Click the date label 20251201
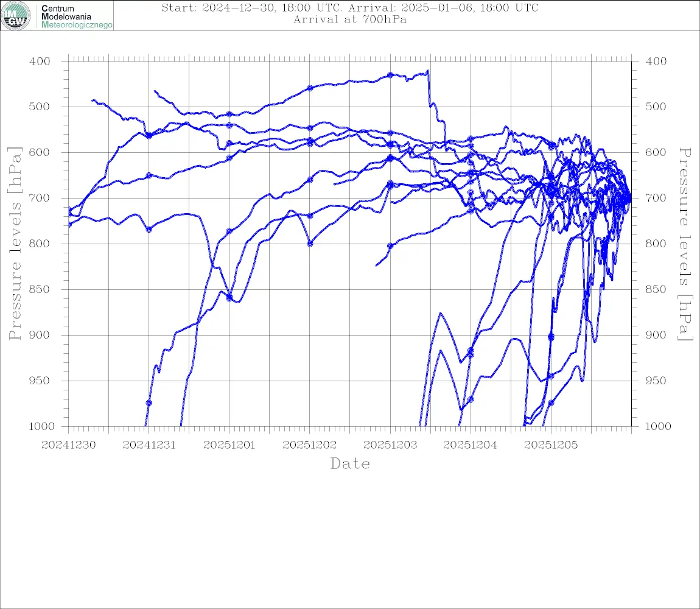The image size is (700, 609). 229,445
